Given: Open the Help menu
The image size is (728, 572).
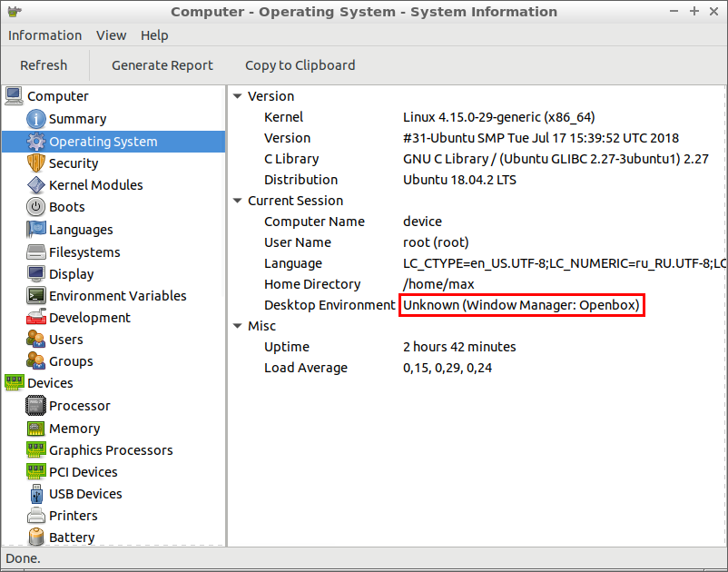Looking at the screenshot, I should click(x=154, y=35).
